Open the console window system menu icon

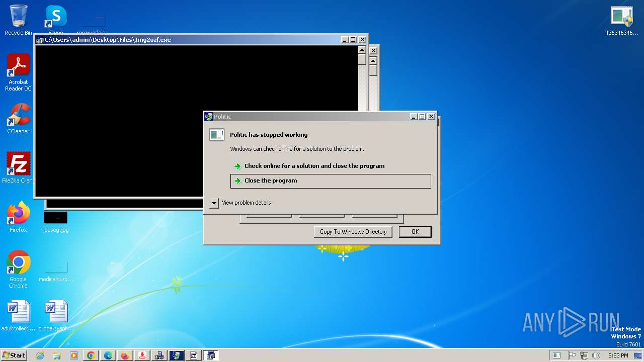click(40, 40)
